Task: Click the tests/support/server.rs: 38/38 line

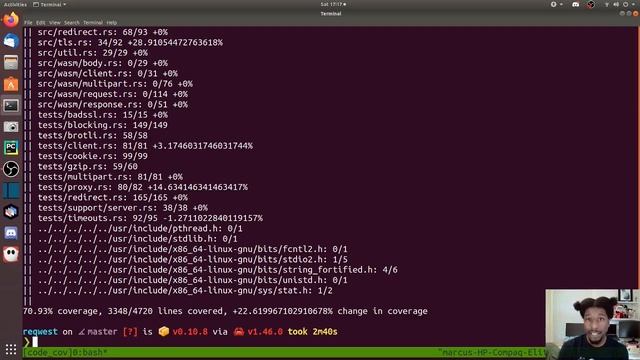Action: (122, 208)
